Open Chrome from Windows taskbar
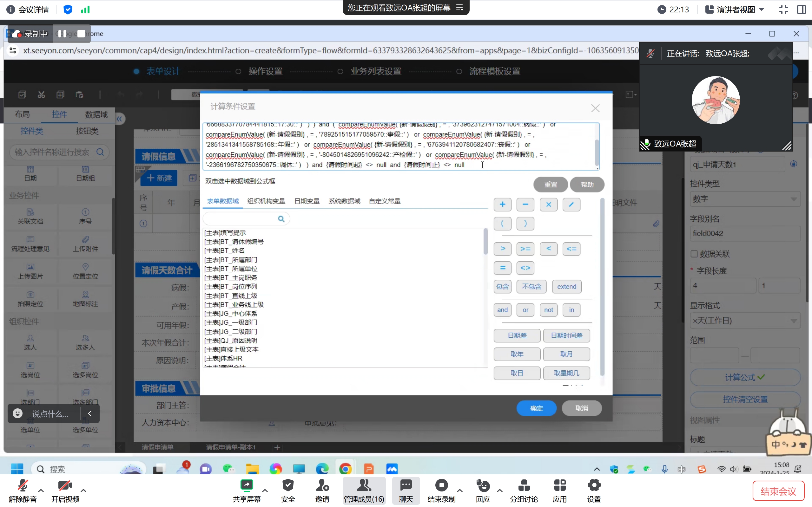Screen dimensions: 812x507 (x=345, y=469)
